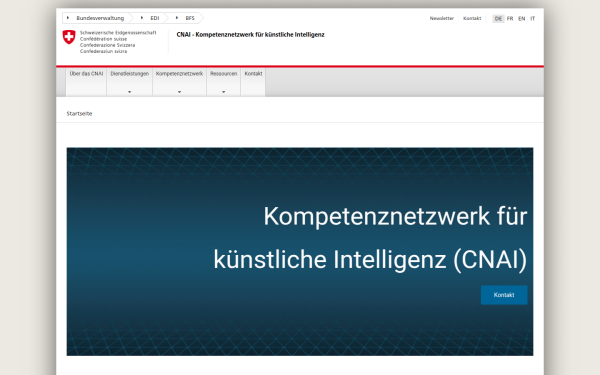Image resolution: width=600 pixels, height=375 pixels.
Task: Switch language to DE
Action: pos(498,18)
